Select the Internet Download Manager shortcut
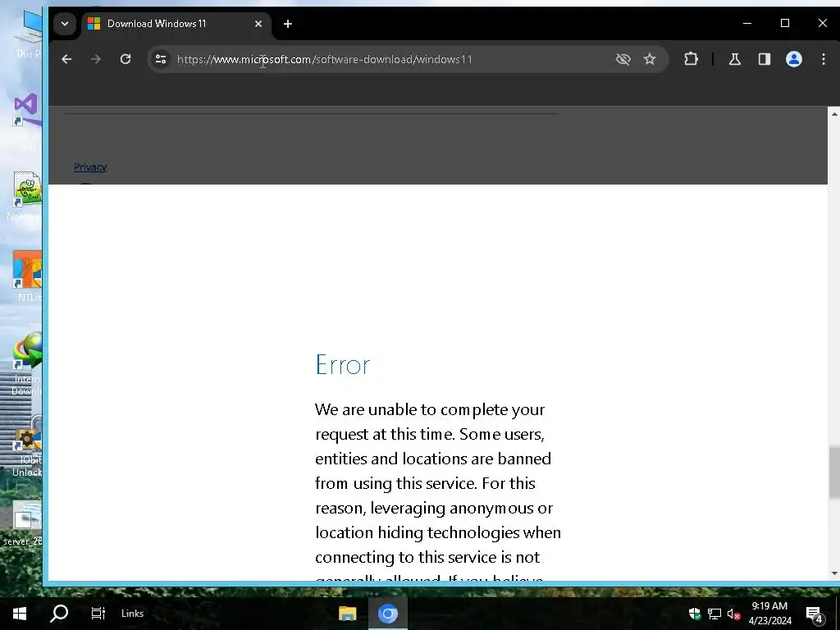This screenshot has height=630, width=840. 27,364
